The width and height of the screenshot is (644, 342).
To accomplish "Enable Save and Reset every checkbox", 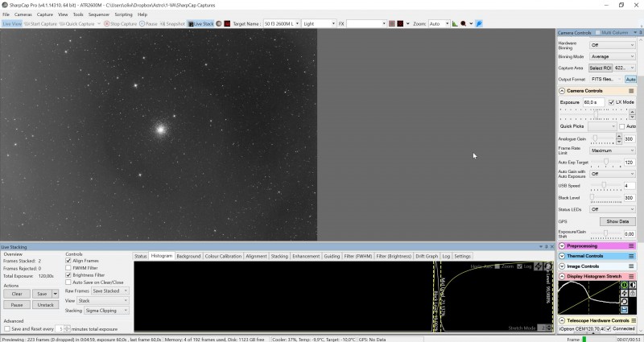I will click(7, 329).
